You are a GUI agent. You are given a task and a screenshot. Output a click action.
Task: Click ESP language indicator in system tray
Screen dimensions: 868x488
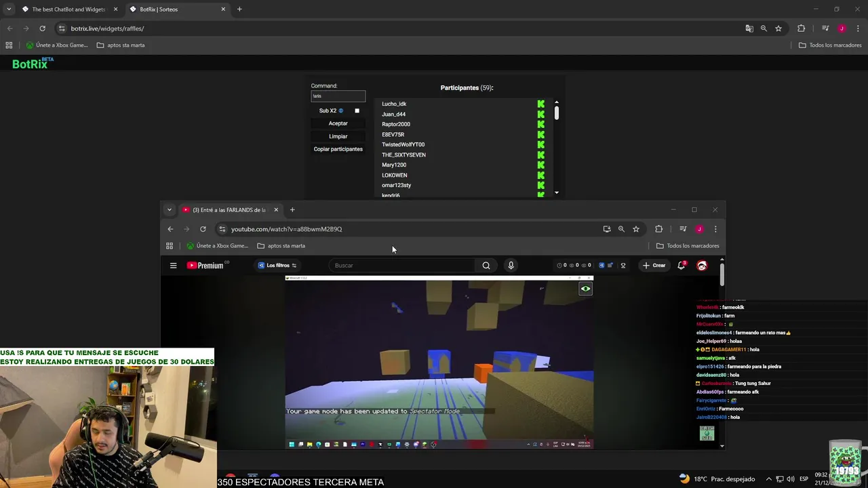pyautogui.click(x=804, y=479)
